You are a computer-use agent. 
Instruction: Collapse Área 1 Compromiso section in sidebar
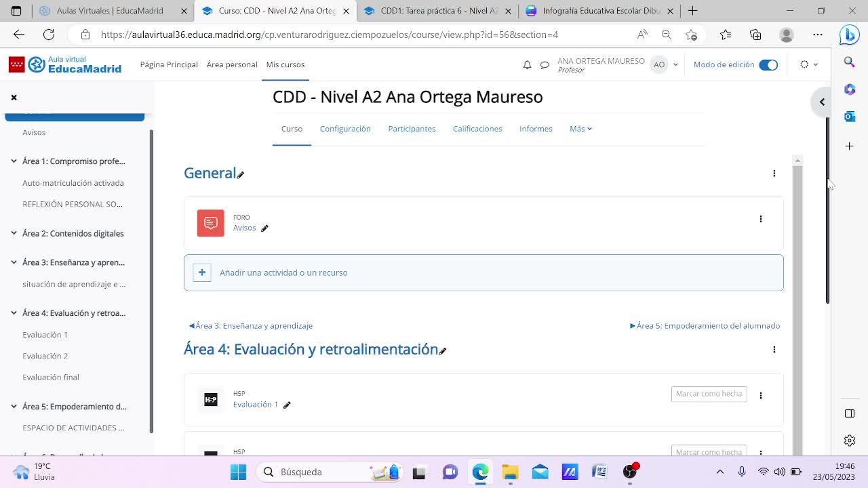[x=14, y=161]
